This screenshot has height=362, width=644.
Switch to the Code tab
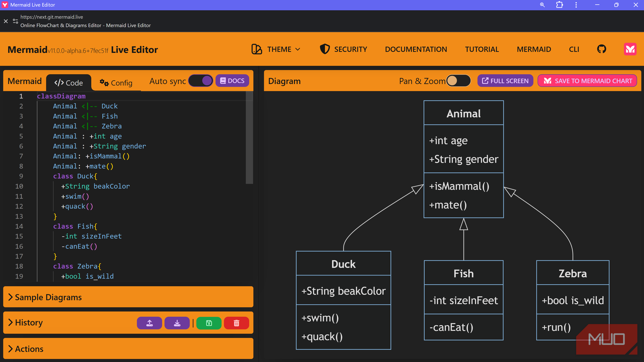coord(69,83)
